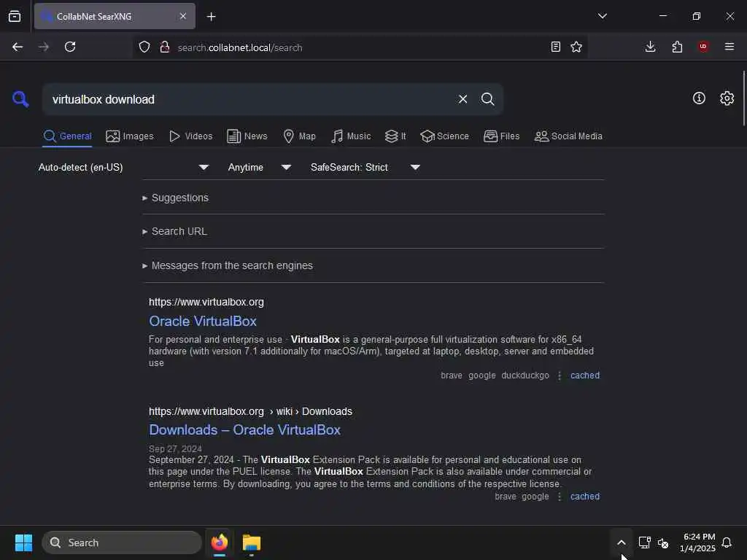
Task: Switch to Social Media category
Action: click(x=568, y=136)
